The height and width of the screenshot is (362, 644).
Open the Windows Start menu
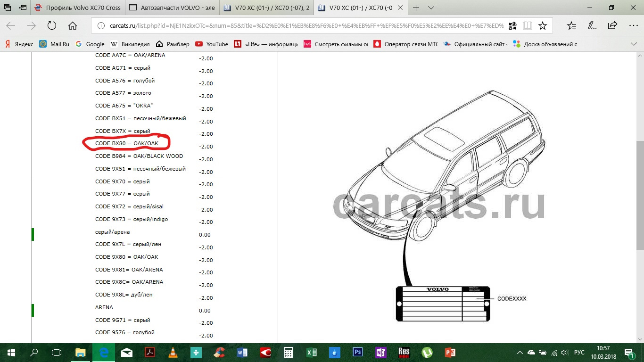click(x=11, y=353)
